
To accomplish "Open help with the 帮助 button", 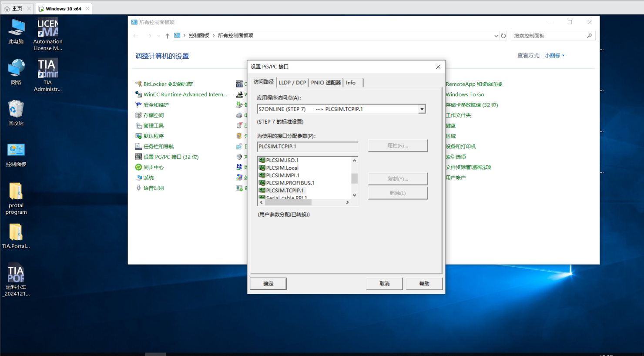I will (x=424, y=284).
